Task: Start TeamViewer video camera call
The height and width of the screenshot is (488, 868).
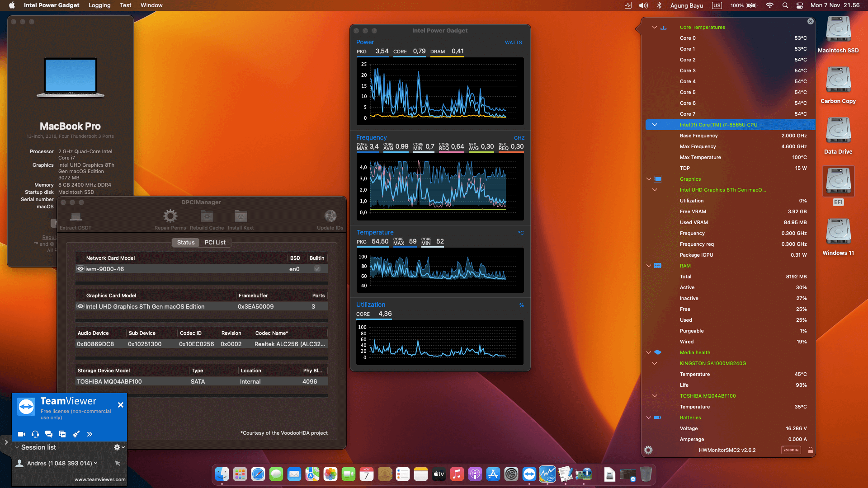Action: click(x=22, y=434)
